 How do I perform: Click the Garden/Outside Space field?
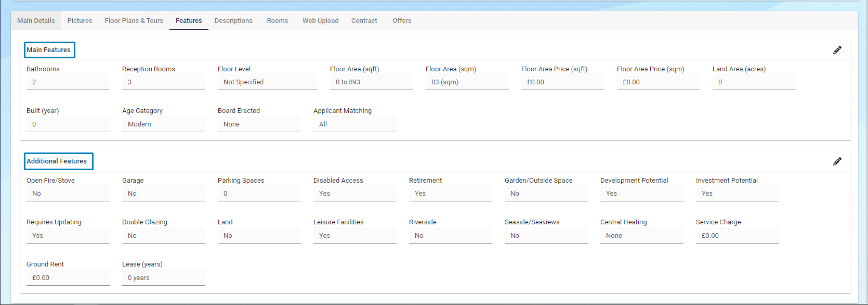tap(546, 194)
